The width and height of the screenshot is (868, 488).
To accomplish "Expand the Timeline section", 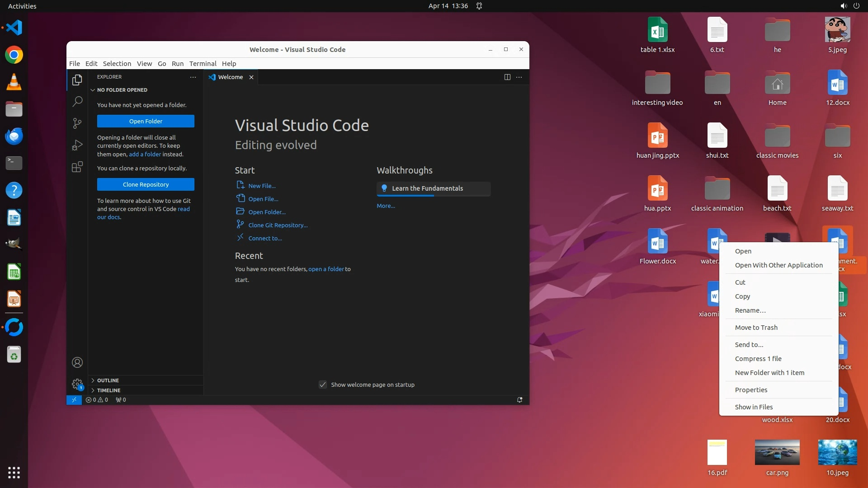I will pos(108,390).
